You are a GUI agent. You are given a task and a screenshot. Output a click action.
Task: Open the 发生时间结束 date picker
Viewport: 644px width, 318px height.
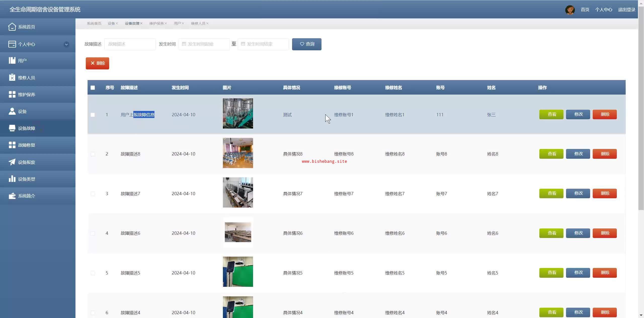click(263, 44)
